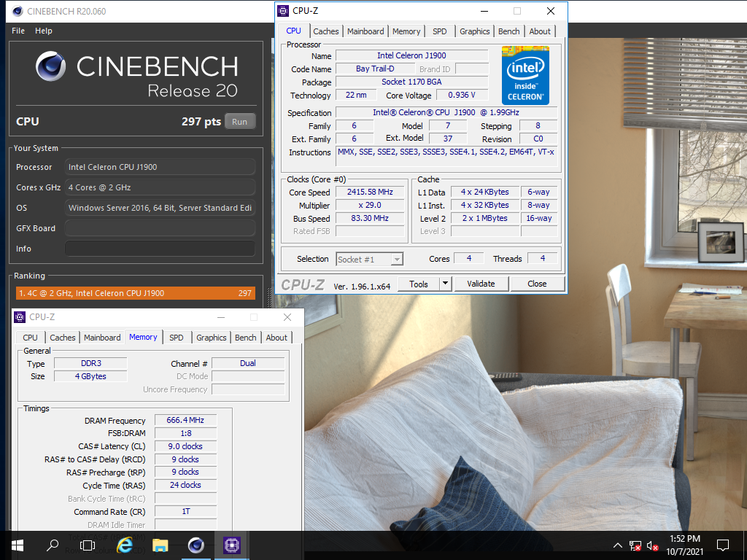Click the Close button in CPU-Z
747x560 pixels.
[537, 284]
